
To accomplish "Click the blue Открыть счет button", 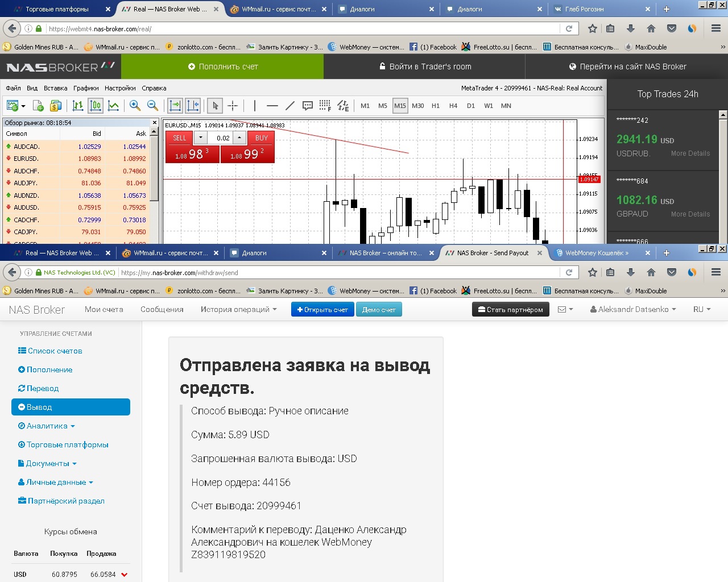I will [322, 309].
